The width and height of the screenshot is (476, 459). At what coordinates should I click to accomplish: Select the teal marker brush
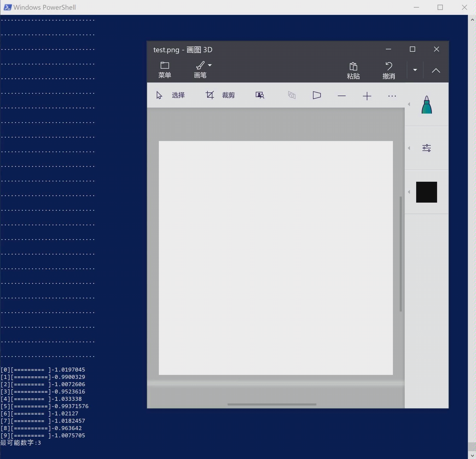[x=427, y=105]
